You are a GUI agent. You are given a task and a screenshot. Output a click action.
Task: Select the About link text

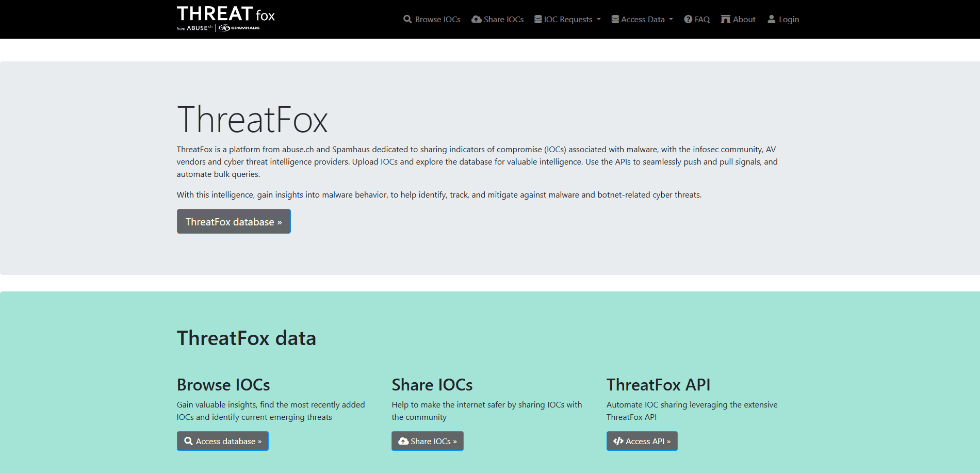click(744, 19)
